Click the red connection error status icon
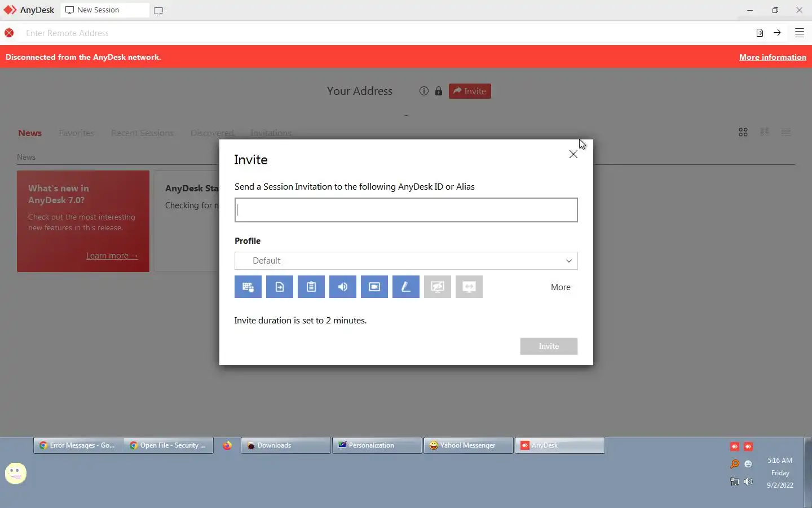812x508 pixels. click(9, 33)
